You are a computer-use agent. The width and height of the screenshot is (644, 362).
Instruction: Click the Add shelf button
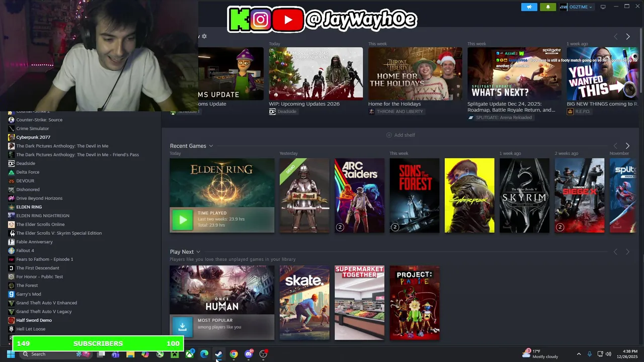(x=400, y=135)
